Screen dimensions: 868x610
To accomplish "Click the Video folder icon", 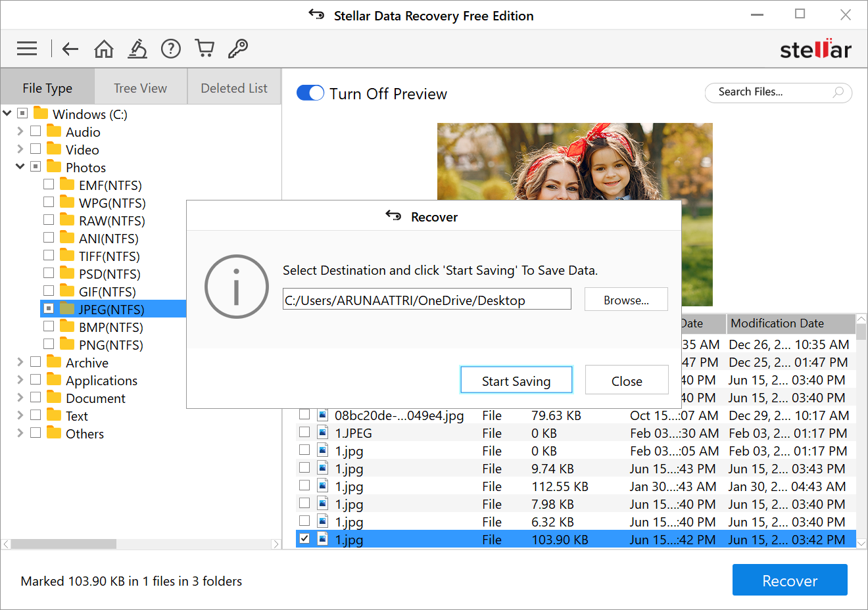I will tap(54, 149).
